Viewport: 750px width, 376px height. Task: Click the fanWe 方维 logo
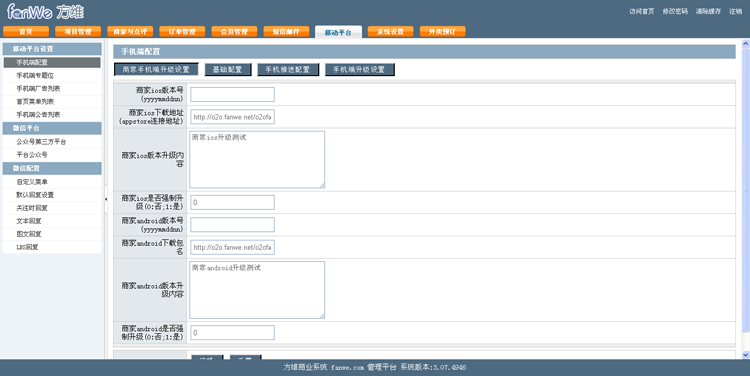click(45, 11)
